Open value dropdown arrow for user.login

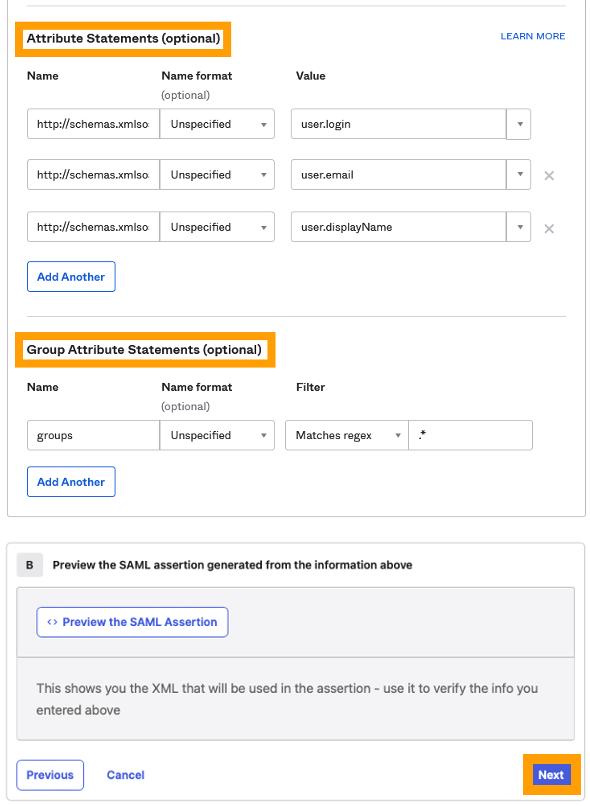519,124
